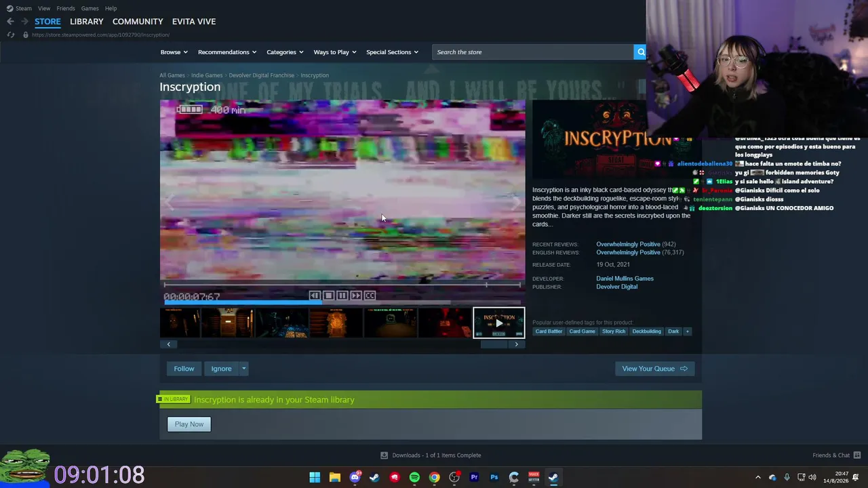Open Google Chrome from the taskbar
The height and width of the screenshot is (488, 868).
(x=434, y=477)
